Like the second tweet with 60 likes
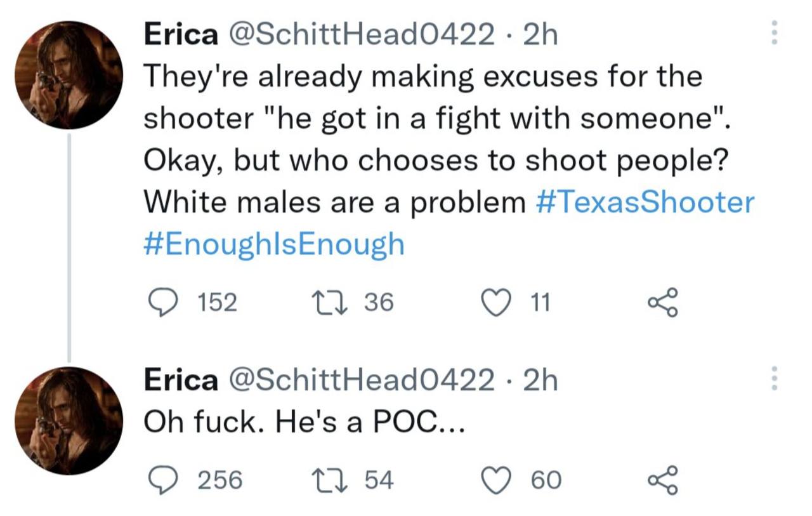Screen dimensions: 812x516 click(x=497, y=480)
